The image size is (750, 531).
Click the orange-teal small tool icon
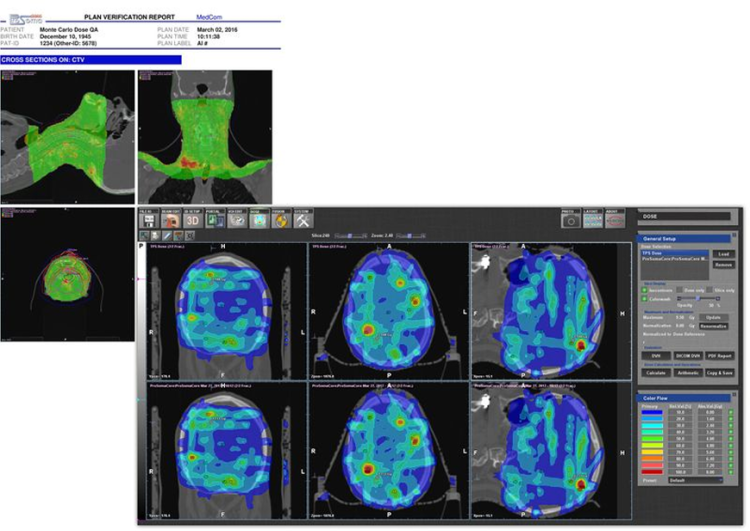click(178, 235)
